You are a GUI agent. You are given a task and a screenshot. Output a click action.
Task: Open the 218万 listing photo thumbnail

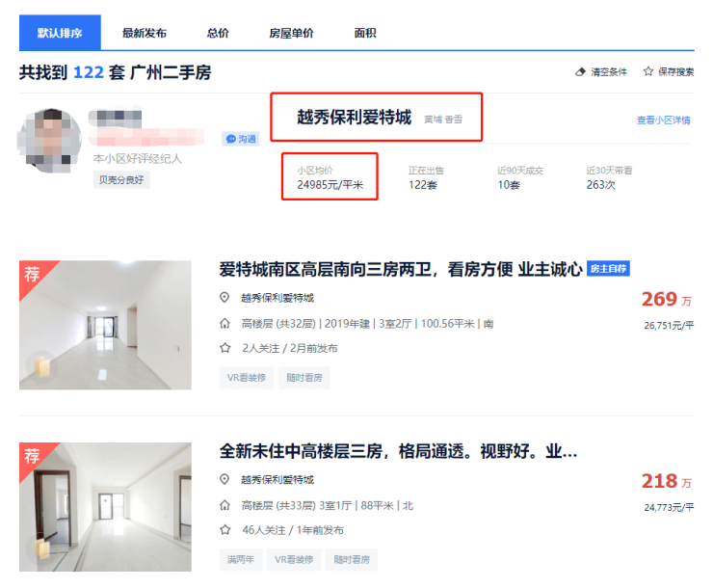[105, 507]
